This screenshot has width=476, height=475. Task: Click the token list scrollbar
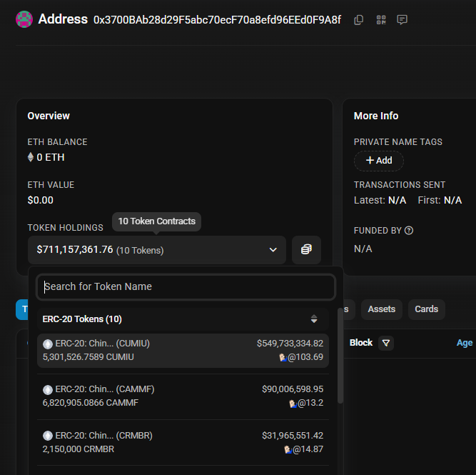tap(340, 356)
